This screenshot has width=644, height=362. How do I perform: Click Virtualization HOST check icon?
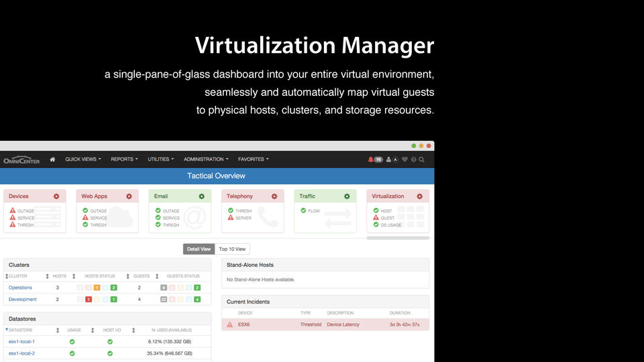[376, 210]
